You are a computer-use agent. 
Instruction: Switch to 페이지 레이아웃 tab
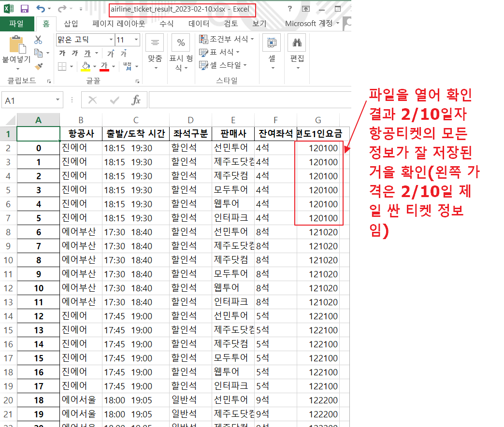[x=118, y=24]
